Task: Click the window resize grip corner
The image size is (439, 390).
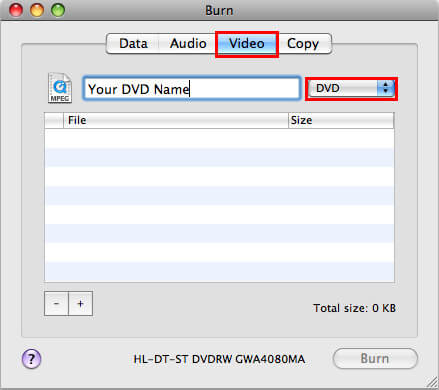Action: coord(432,383)
